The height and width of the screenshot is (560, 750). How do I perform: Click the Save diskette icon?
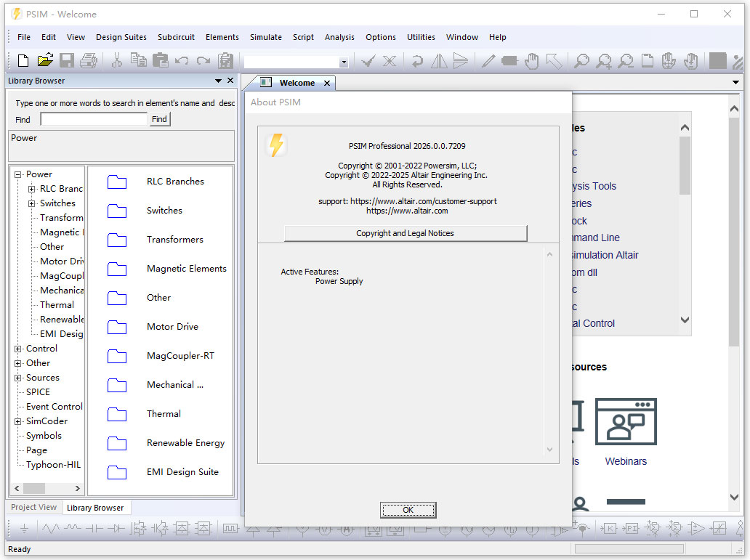[67, 61]
